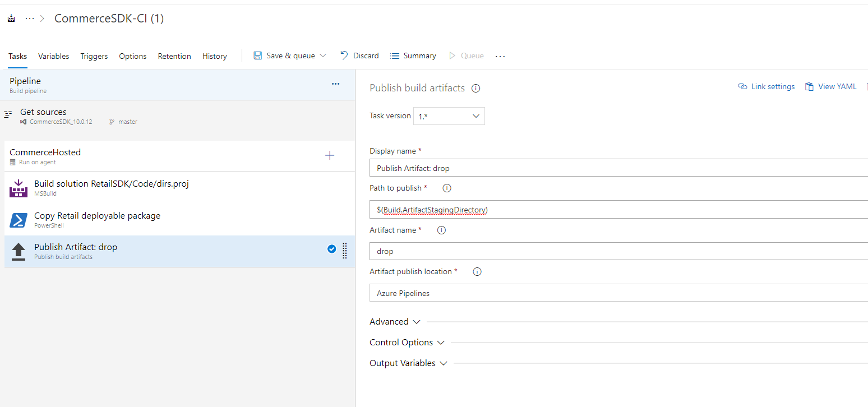Click the Save floppy disk icon
868x407 pixels.
click(258, 55)
